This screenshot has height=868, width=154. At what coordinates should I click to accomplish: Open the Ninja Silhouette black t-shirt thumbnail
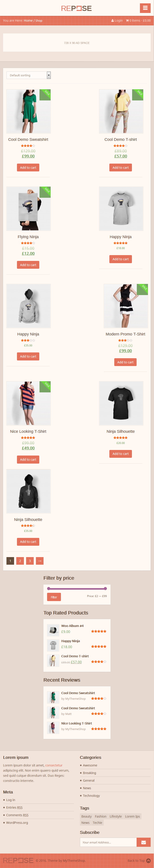121,403
